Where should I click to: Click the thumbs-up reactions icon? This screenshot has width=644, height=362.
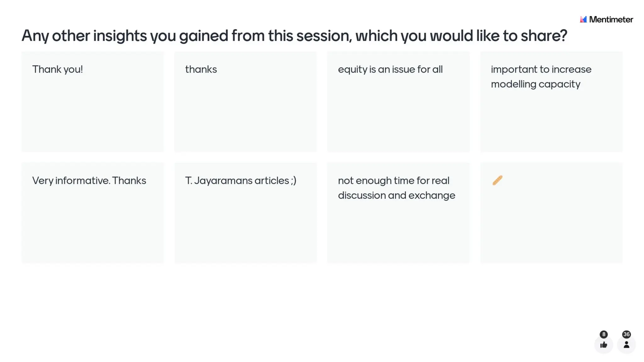point(603,345)
